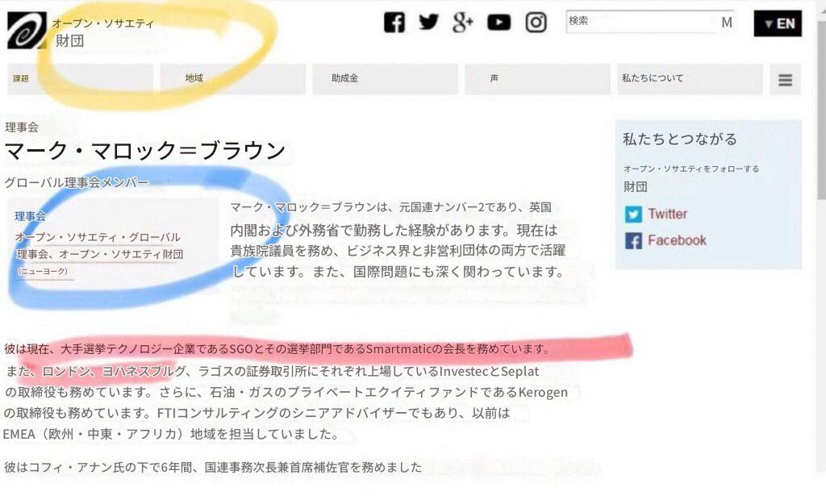
Task: Submit search with the M button
Action: pyautogui.click(x=727, y=22)
